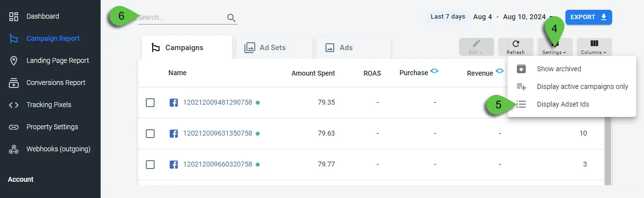Tick checkbox for campaign 120212009660320758
The image size is (644, 198).
(x=150, y=165)
